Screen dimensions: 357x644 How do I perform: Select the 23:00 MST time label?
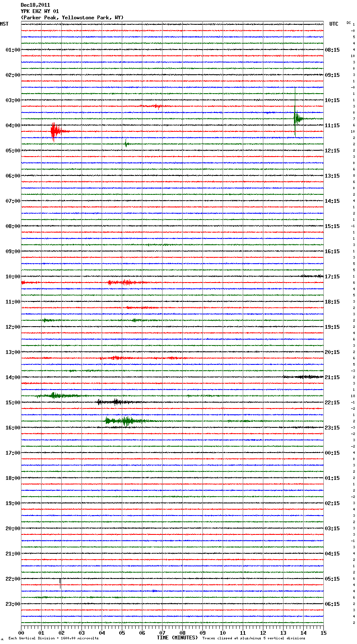pos(13,604)
